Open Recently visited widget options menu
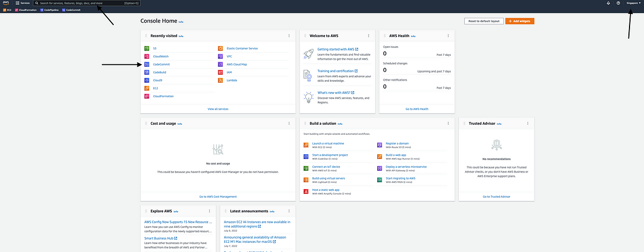Viewport: 644px width, 252px height. pyautogui.click(x=289, y=36)
